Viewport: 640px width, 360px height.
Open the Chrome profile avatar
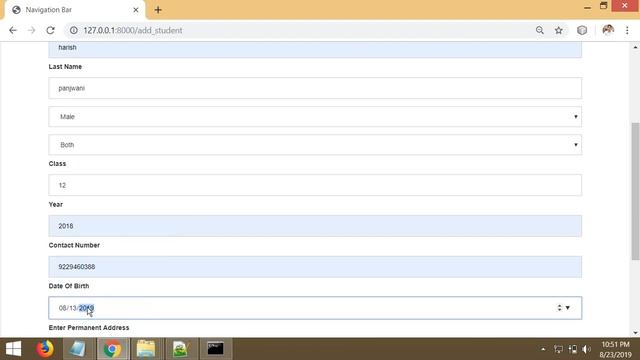[608, 30]
